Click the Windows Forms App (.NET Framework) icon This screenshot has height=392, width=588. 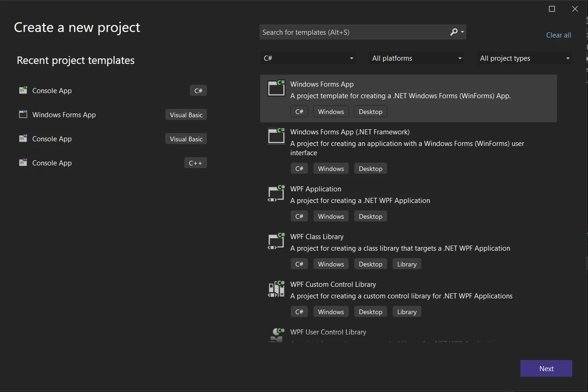(276, 136)
